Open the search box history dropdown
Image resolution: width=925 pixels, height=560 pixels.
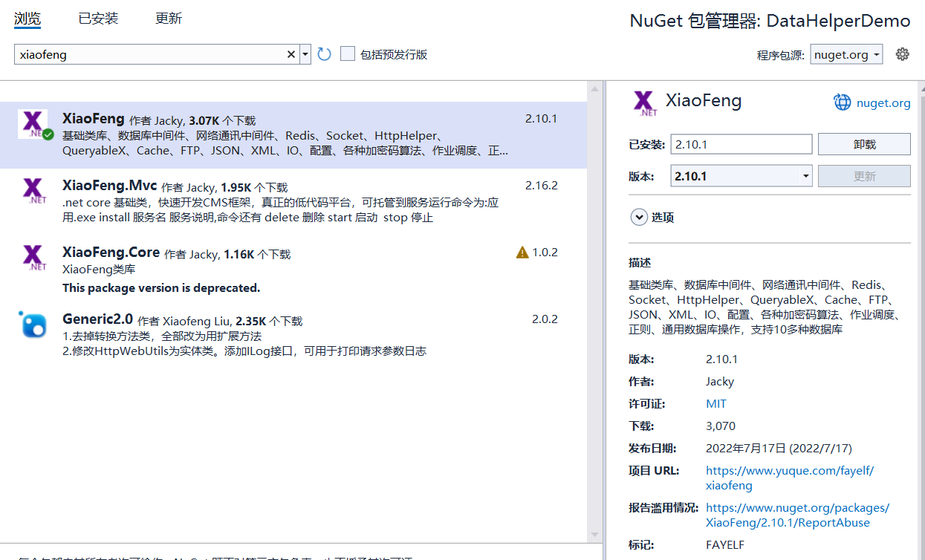[305, 54]
